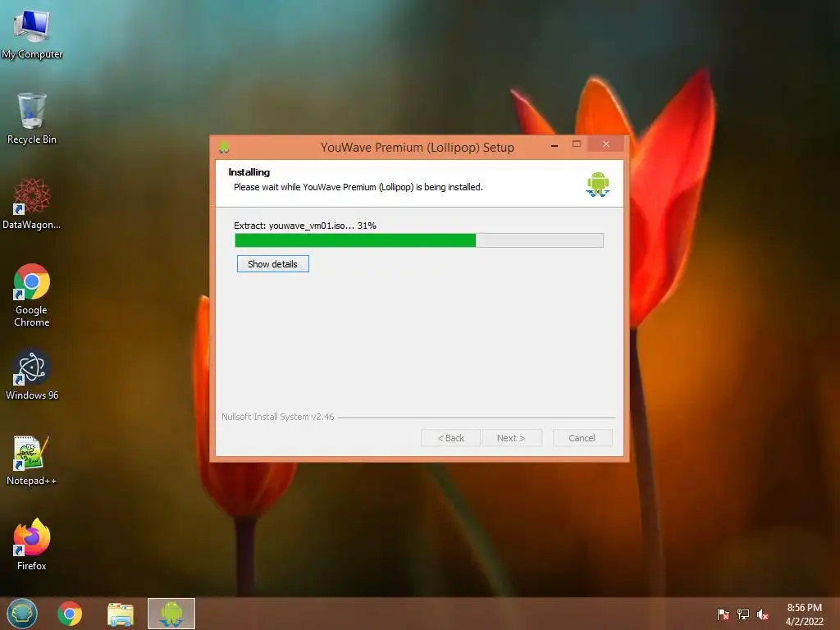This screenshot has width=840, height=630.
Task: Open File Explorer from the taskbar
Action: (121, 614)
